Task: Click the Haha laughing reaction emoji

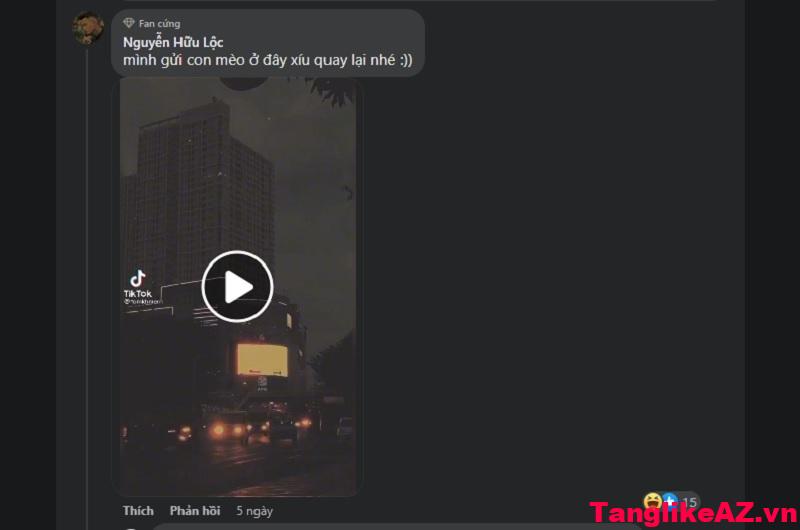Action: click(652, 501)
